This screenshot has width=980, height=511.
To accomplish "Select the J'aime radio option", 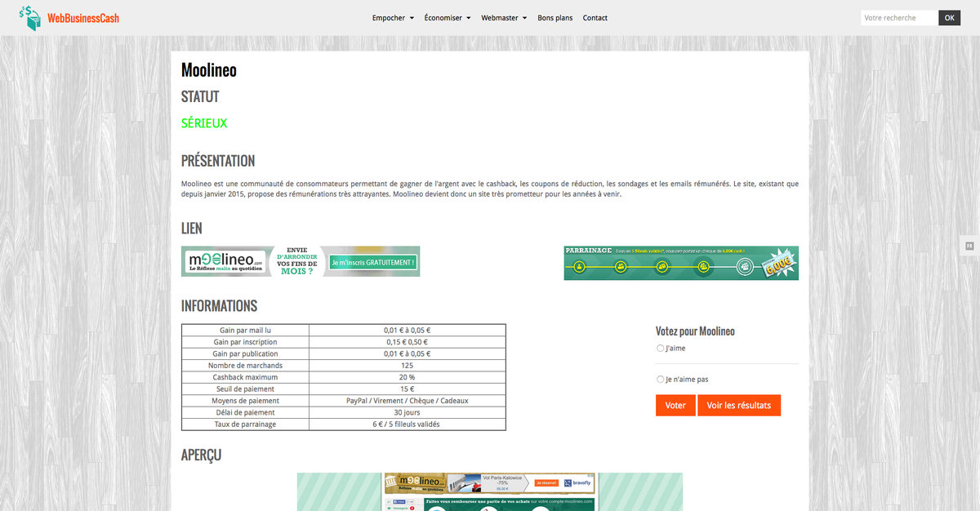I will point(661,349).
